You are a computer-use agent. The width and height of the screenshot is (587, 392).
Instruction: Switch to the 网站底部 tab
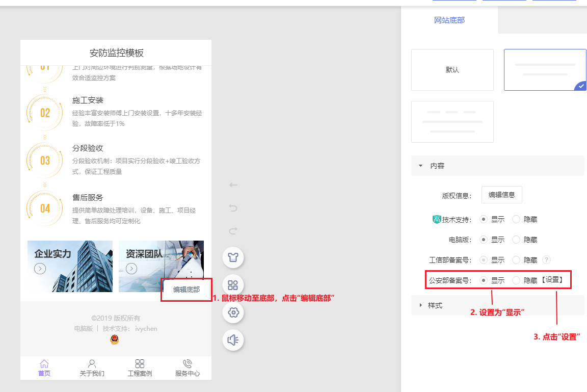pyautogui.click(x=449, y=20)
